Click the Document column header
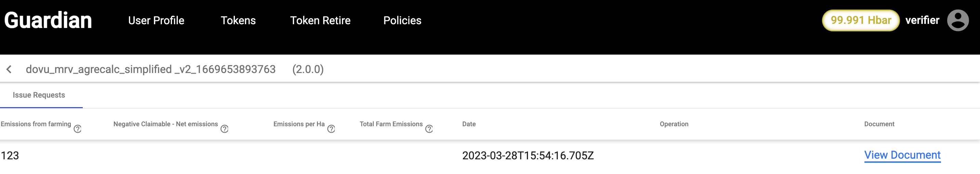Viewport: 980px width, 174px height. click(879, 124)
